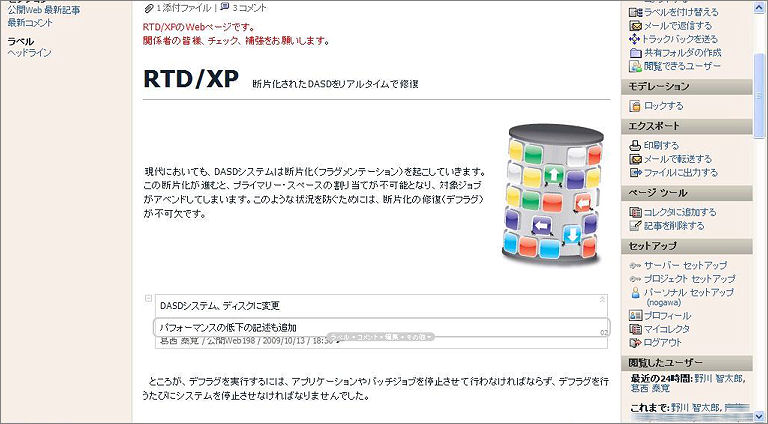Click the printer icon for 印刷する
Viewport: 768px width, 424px height.
(x=635, y=145)
